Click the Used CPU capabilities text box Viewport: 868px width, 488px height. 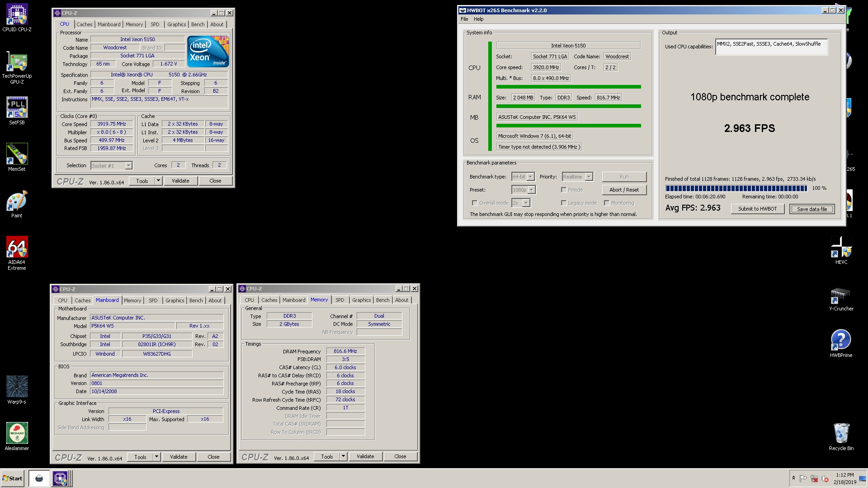771,47
